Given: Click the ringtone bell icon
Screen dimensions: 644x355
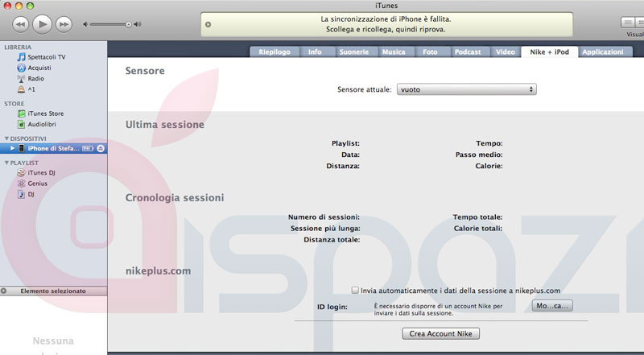Looking at the screenshot, I should click(x=22, y=89).
